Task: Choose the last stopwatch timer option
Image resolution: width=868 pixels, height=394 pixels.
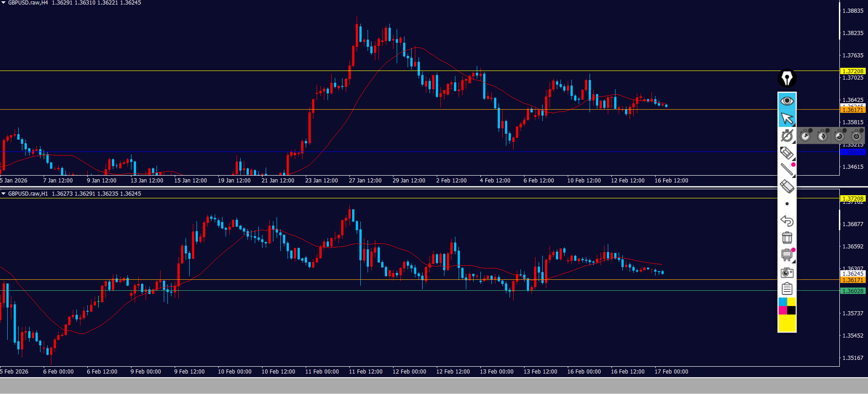Action: (x=857, y=136)
